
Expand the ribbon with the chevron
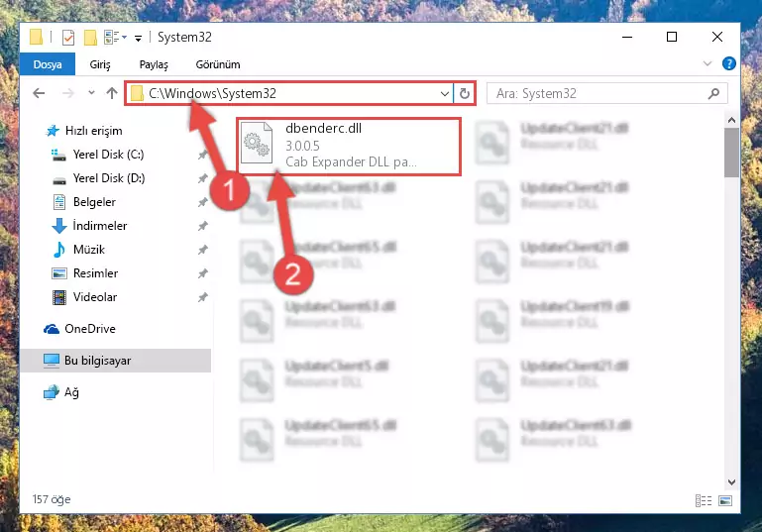[708, 63]
